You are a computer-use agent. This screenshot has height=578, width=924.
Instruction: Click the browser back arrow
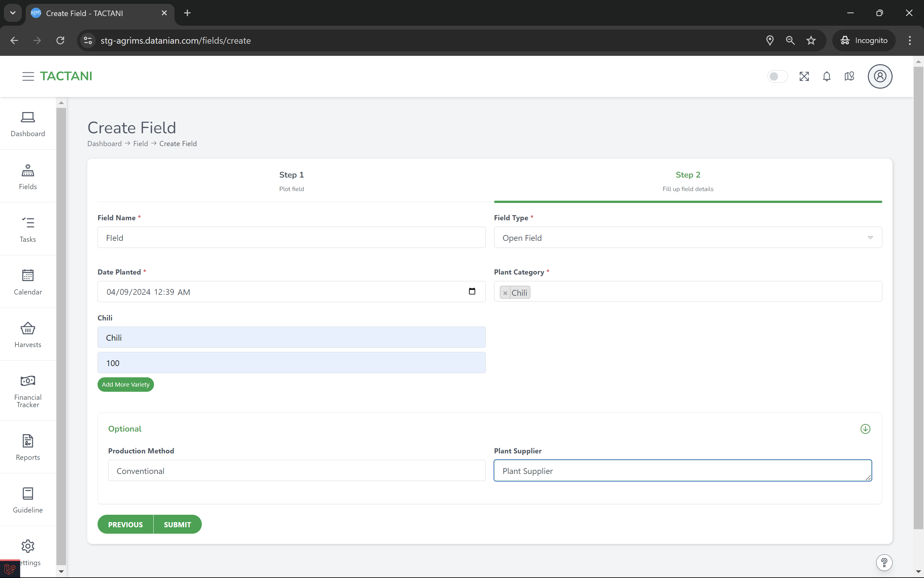coord(14,40)
